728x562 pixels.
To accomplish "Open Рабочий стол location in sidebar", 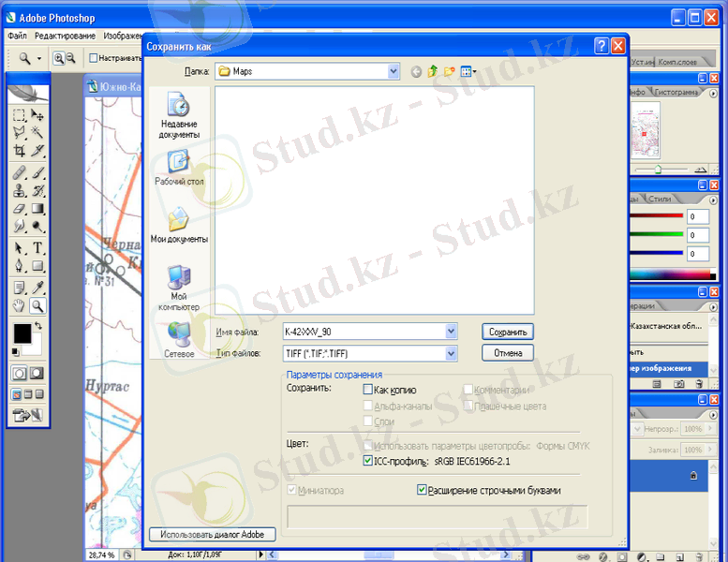I will [x=179, y=167].
